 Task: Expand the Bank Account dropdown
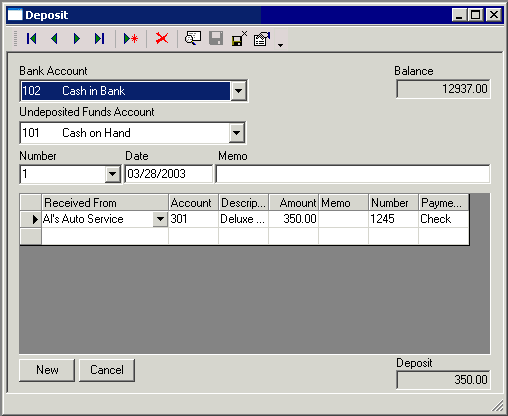(x=238, y=91)
